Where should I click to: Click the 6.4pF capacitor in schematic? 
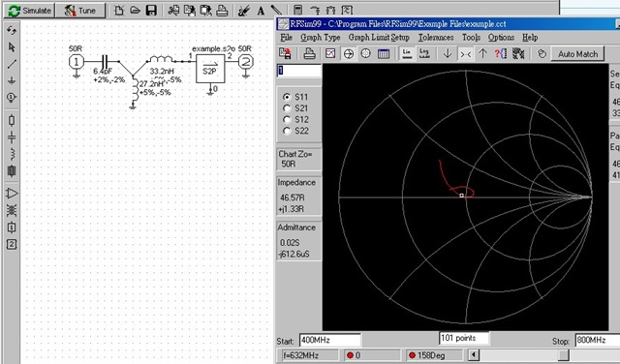pyautogui.click(x=105, y=62)
